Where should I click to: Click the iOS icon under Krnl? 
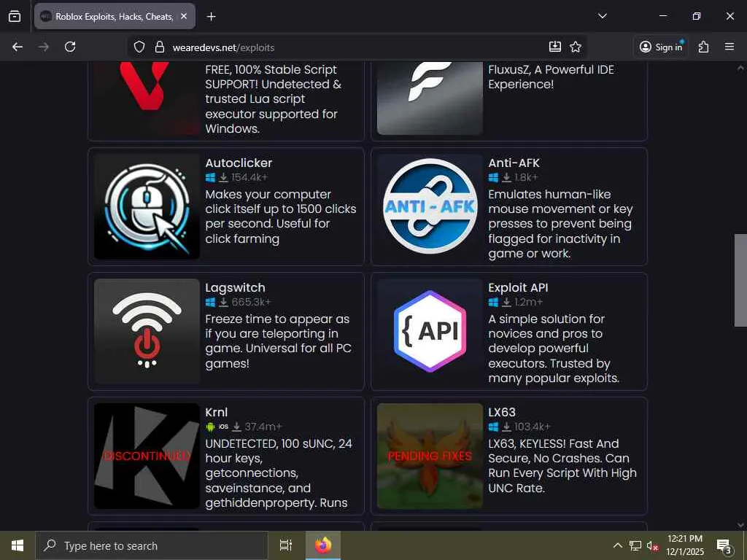point(223,427)
